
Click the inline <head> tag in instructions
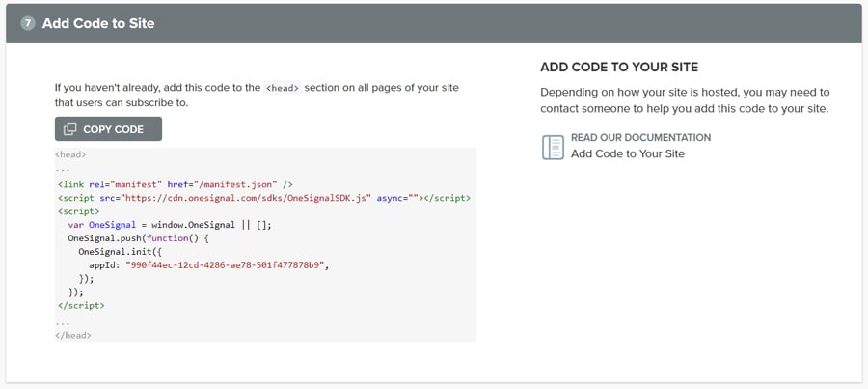click(x=283, y=88)
